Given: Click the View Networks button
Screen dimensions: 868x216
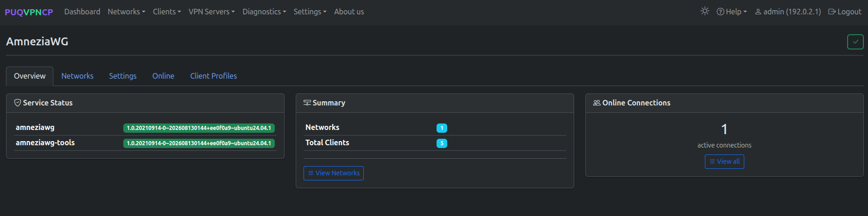Looking at the screenshot, I should 334,173.
